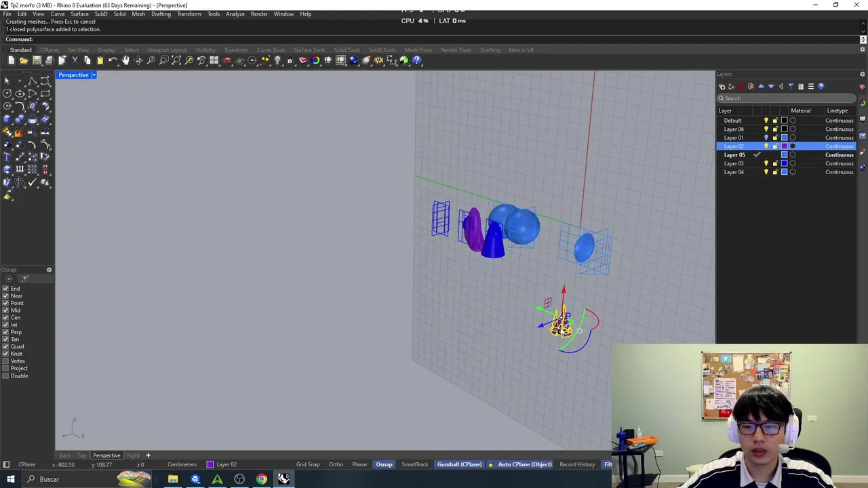Open Linetype dropdown for Default layer
This screenshot has height=488, width=868.
(x=840, y=121)
